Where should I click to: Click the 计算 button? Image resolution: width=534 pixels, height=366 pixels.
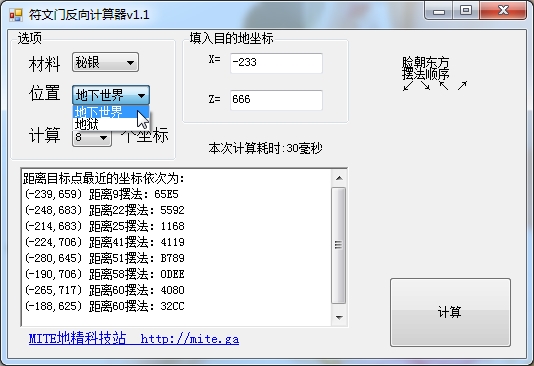tap(450, 312)
